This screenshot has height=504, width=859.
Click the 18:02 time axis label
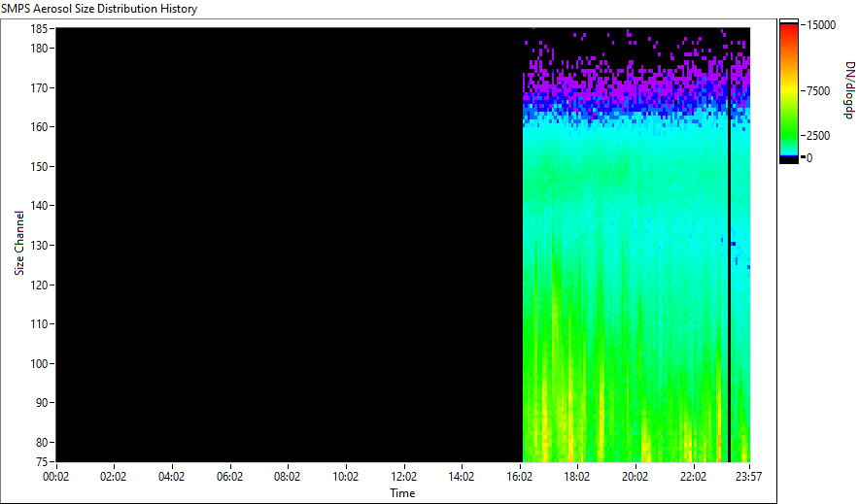tap(577, 477)
